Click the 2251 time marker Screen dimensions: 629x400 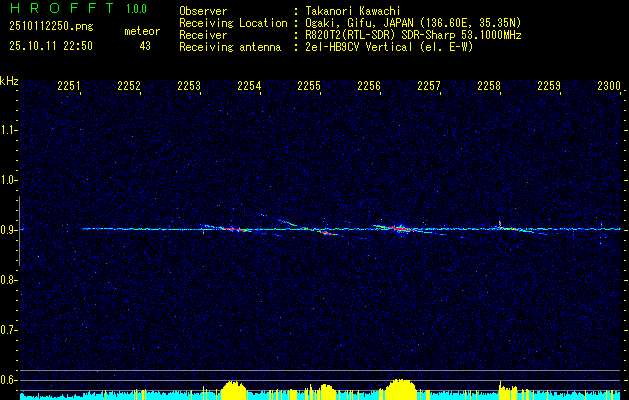[69, 85]
